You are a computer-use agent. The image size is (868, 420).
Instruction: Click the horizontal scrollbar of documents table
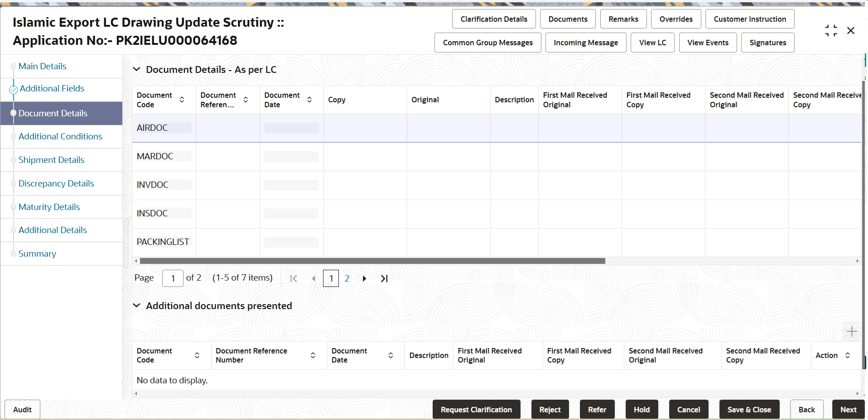coord(372,261)
